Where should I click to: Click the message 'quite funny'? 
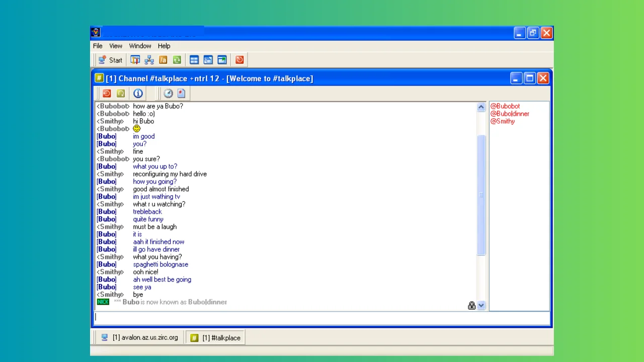tap(148, 219)
